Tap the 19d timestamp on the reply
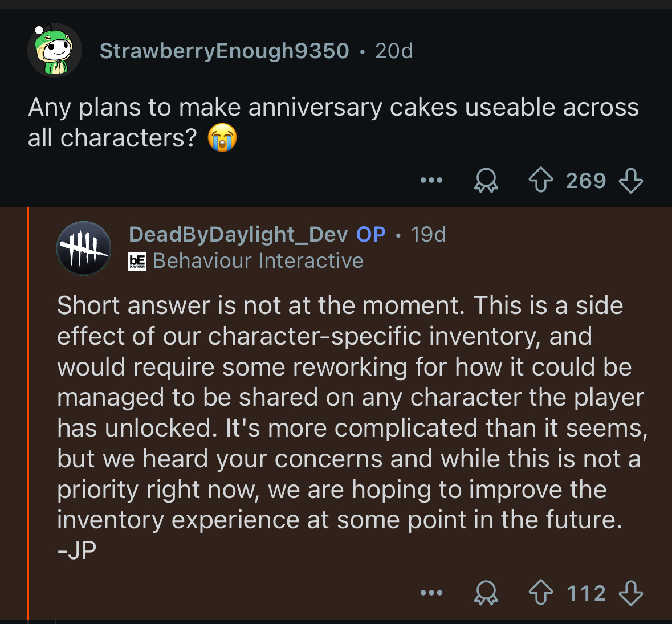Screen dimensions: 672x624 tap(429, 234)
